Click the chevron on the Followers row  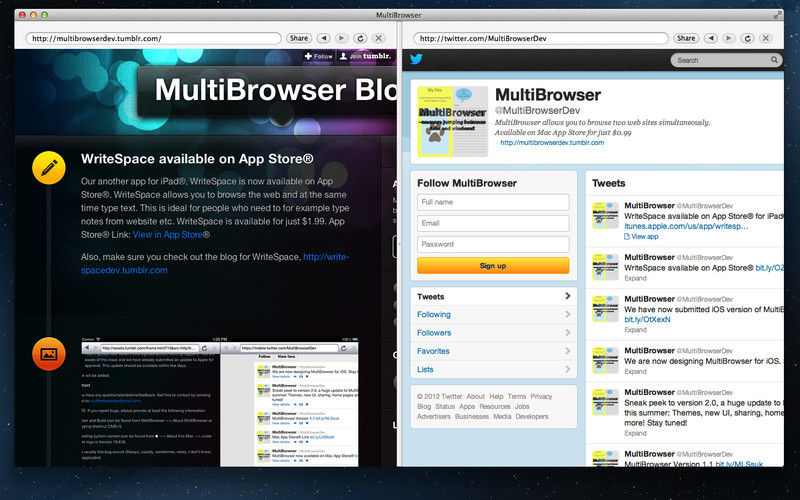[x=567, y=333]
